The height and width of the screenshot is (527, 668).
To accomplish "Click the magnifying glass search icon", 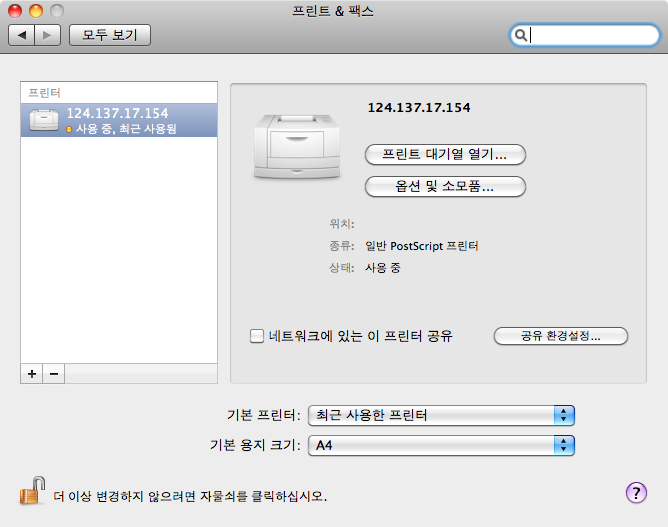I will (520, 35).
